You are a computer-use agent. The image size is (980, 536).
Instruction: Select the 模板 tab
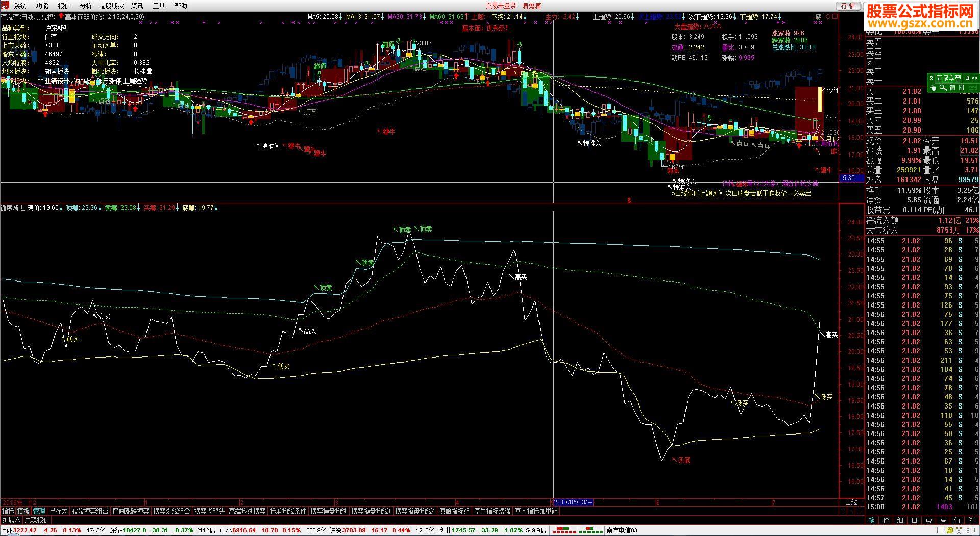(x=23, y=511)
